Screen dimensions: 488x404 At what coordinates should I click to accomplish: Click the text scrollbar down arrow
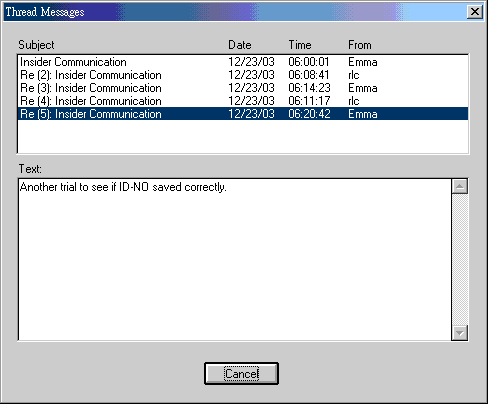(460, 333)
